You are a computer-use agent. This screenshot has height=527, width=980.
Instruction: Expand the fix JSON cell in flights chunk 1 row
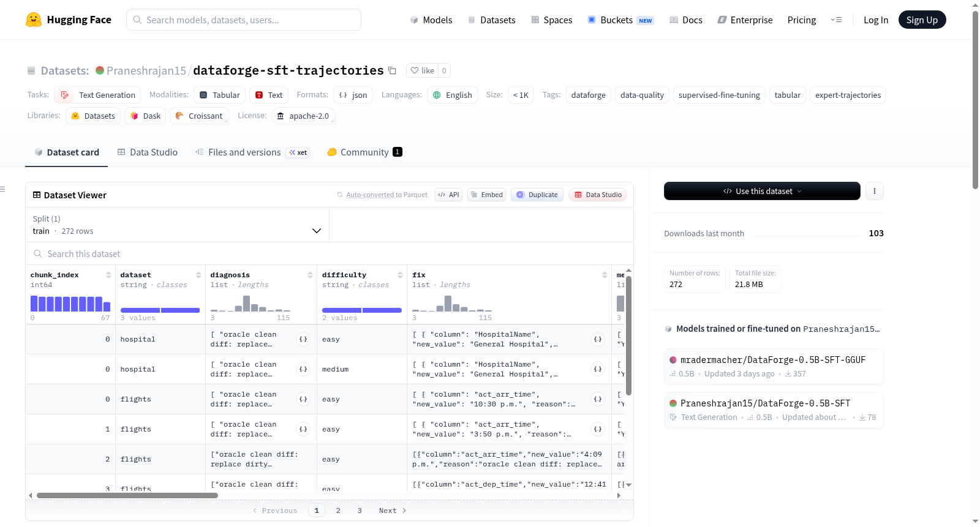(x=598, y=429)
